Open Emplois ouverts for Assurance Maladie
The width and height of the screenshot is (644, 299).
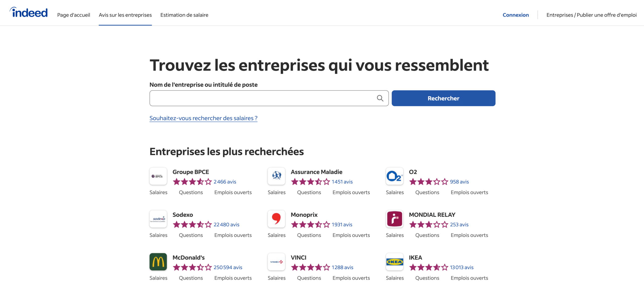click(351, 192)
